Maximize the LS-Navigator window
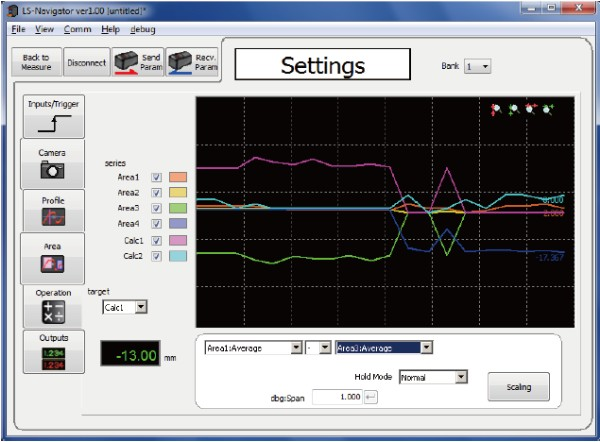The height and width of the screenshot is (442, 600). coord(551,8)
